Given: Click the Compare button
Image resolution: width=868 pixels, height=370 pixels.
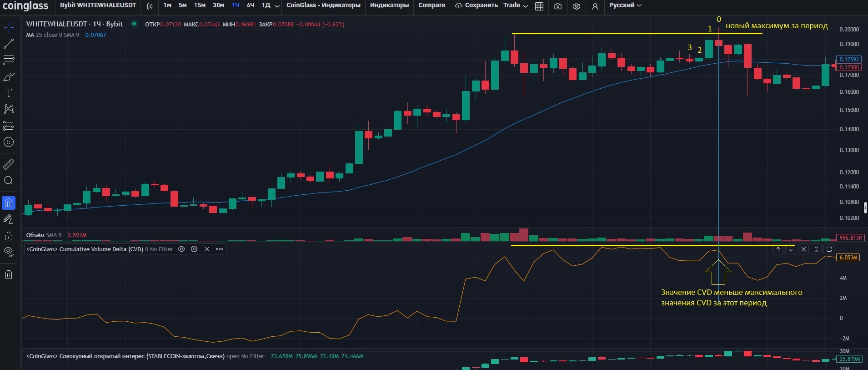Looking at the screenshot, I should [x=432, y=5].
